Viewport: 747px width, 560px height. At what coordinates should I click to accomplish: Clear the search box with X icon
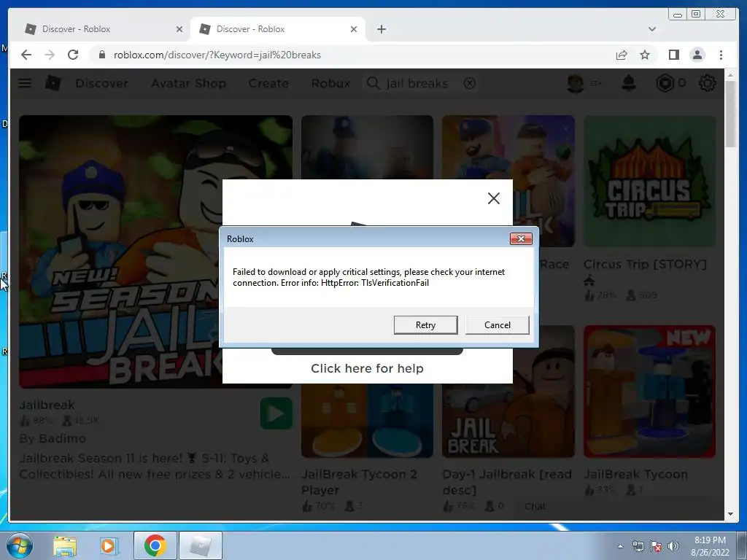tap(469, 83)
